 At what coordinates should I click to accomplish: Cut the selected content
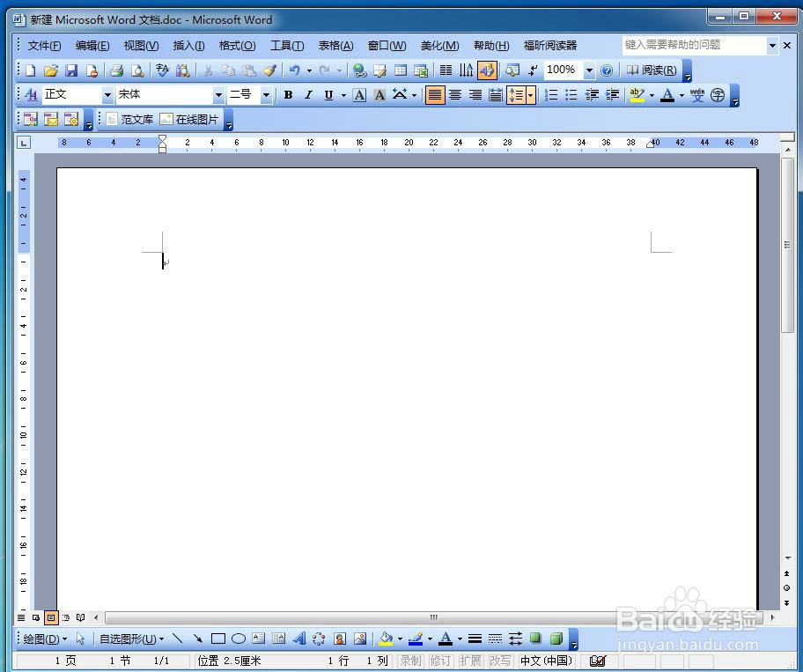tap(208, 70)
